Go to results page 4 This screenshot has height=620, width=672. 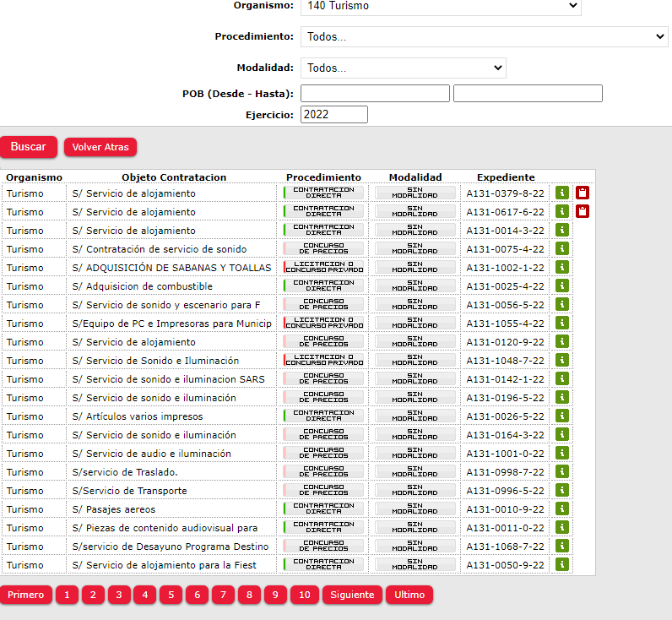pyautogui.click(x=145, y=595)
